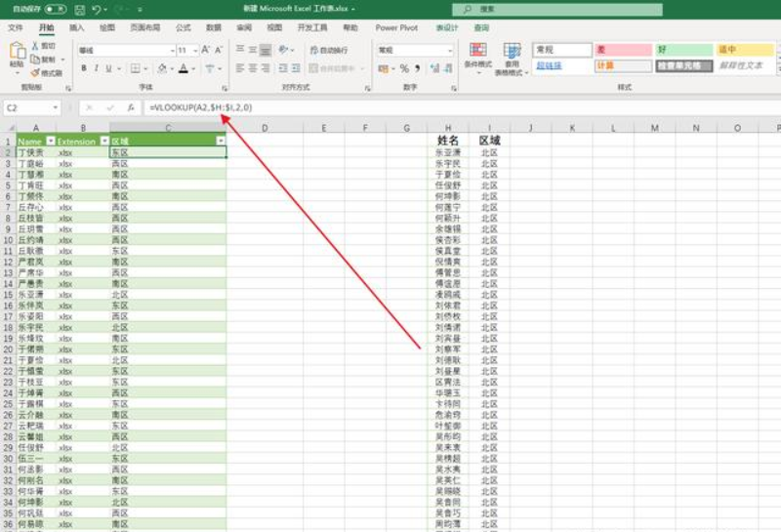This screenshot has width=782, height=532.
Task: Switch to the 公式 (Formulas) tab
Action: click(x=183, y=27)
